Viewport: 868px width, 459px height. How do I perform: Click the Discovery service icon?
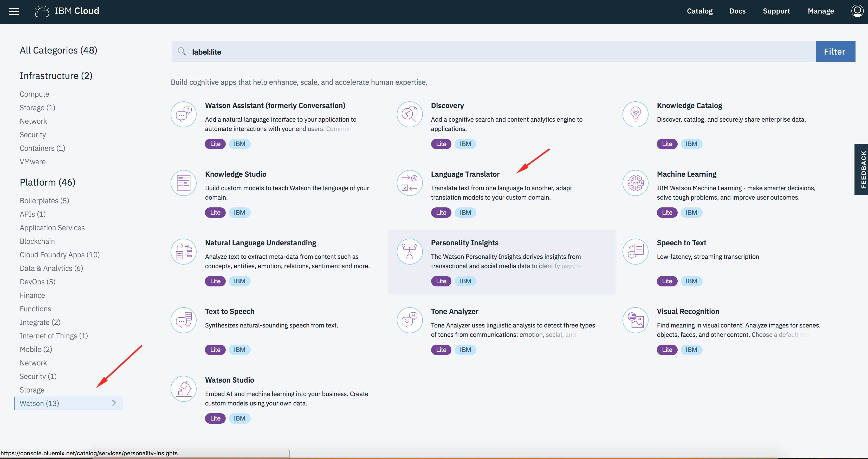pyautogui.click(x=409, y=115)
